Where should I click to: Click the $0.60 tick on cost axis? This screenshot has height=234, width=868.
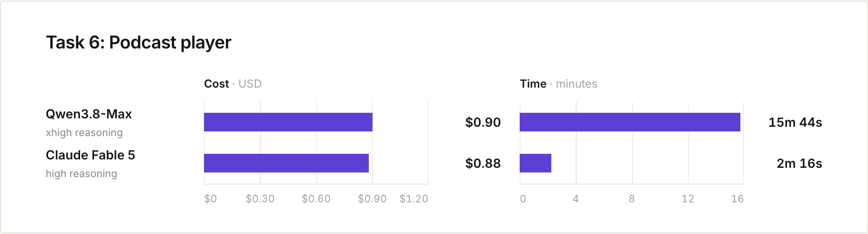(316, 199)
